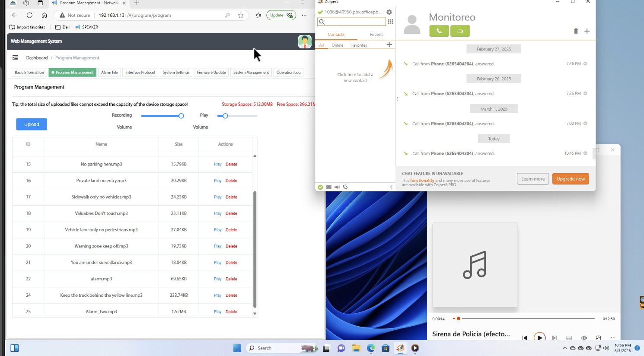Collapse Zoiper side panel with arrow
Screen dimensions: 644x356
point(391,187)
